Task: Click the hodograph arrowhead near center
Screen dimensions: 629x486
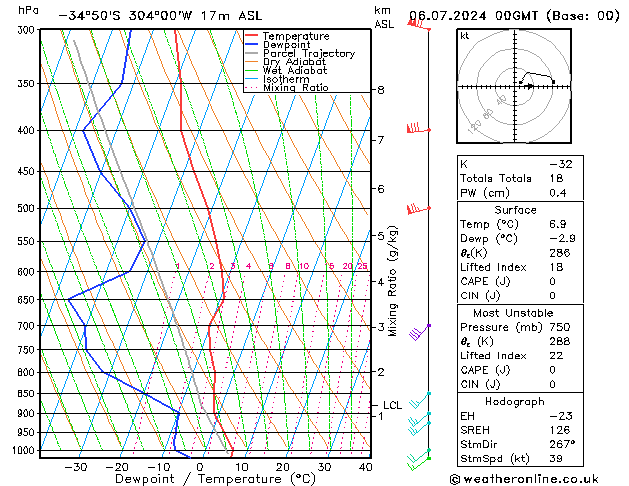Action: 530,86
